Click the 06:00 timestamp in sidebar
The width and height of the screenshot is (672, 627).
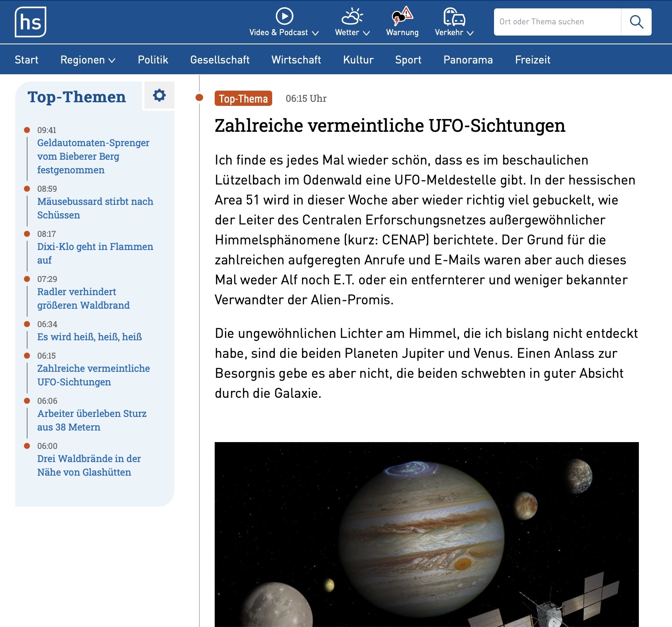(x=47, y=446)
